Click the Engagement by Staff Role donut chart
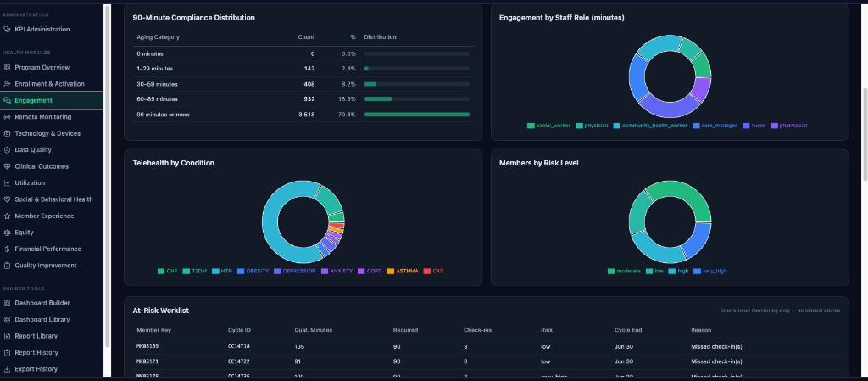This screenshot has height=381, width=868. pyautogui.click(x=670, y=76)
